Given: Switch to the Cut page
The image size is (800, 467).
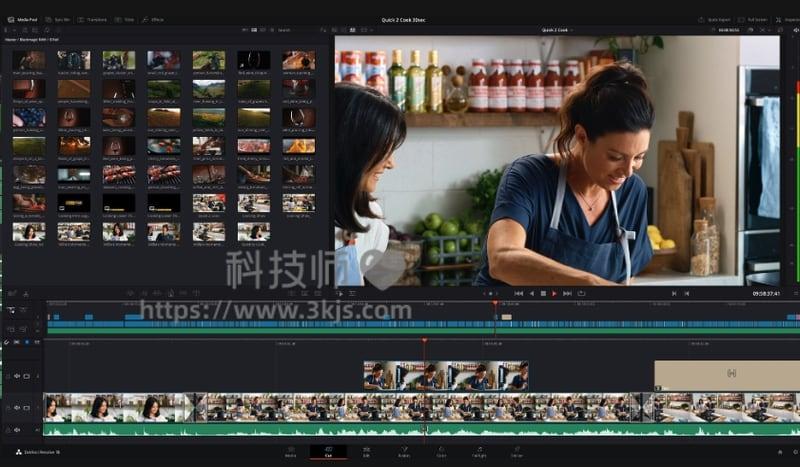Looking at the screenshot, I should click(328, 452).
